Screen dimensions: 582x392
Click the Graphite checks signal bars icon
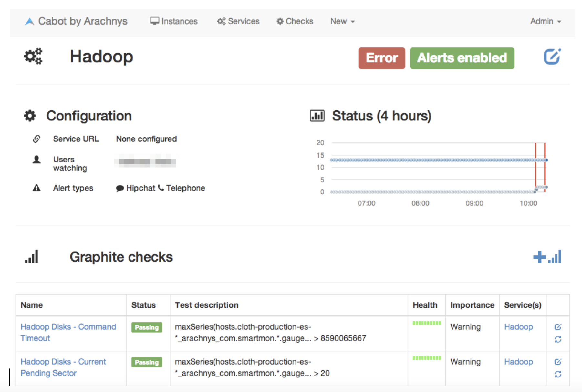[x=31, y=257]
